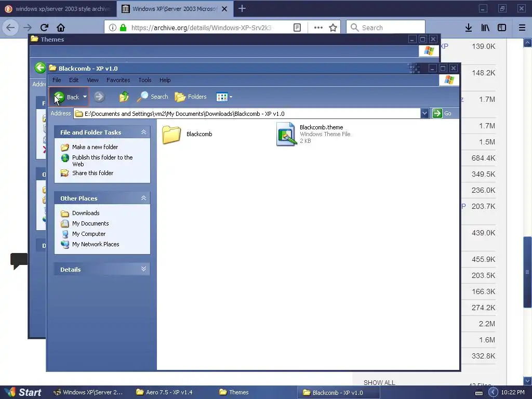Bookmark this page with the star

pos(333,28)
